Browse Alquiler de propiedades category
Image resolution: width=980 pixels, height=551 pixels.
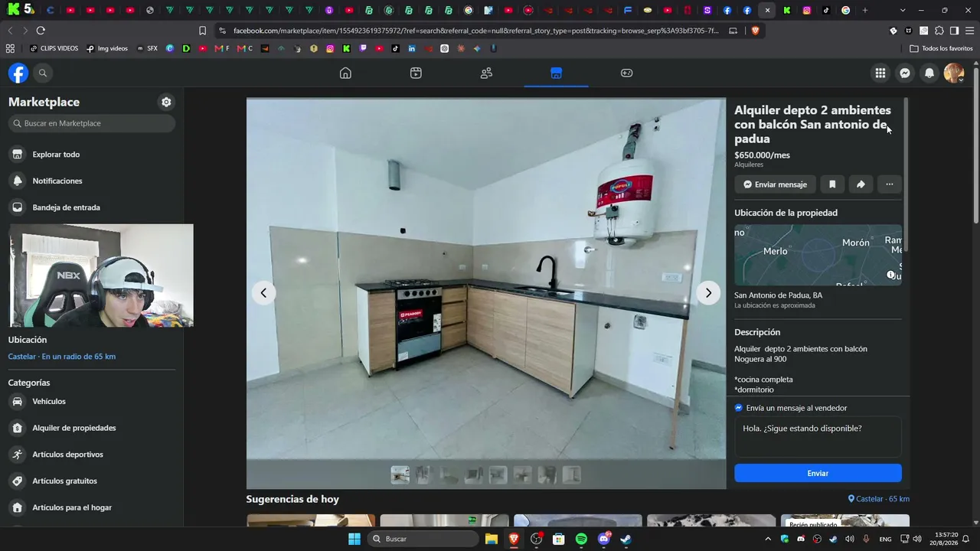point(92,428)
